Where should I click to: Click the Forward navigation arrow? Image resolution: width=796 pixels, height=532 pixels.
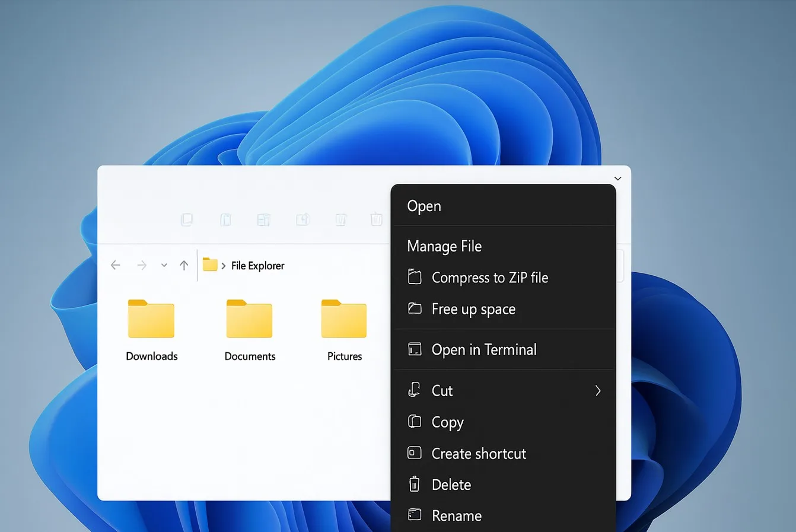pos(142,265)
